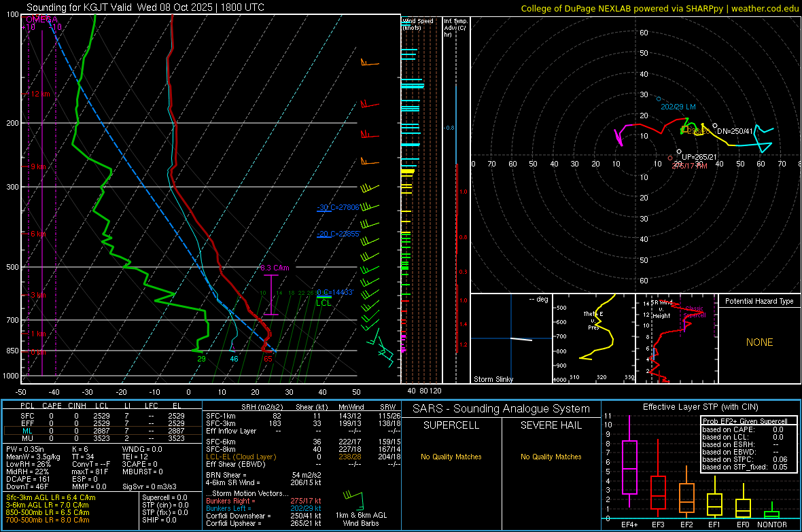
Task: Click the LowRH = 26% value
Action: coord(29,464)
